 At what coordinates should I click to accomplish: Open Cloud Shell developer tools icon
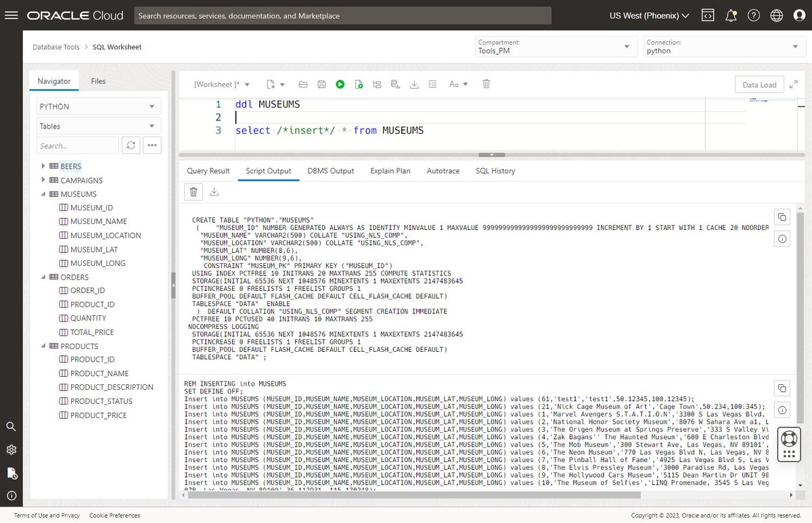pos(708,15)
